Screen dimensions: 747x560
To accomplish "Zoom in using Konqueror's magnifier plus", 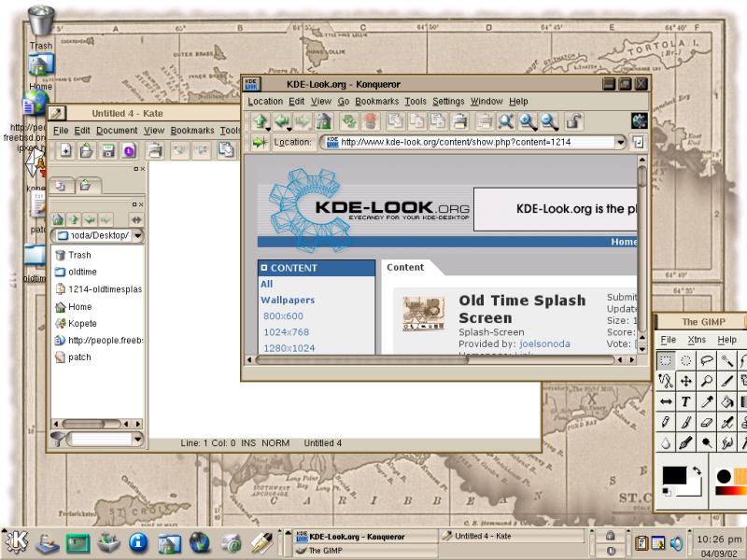I will click(528, 121).
